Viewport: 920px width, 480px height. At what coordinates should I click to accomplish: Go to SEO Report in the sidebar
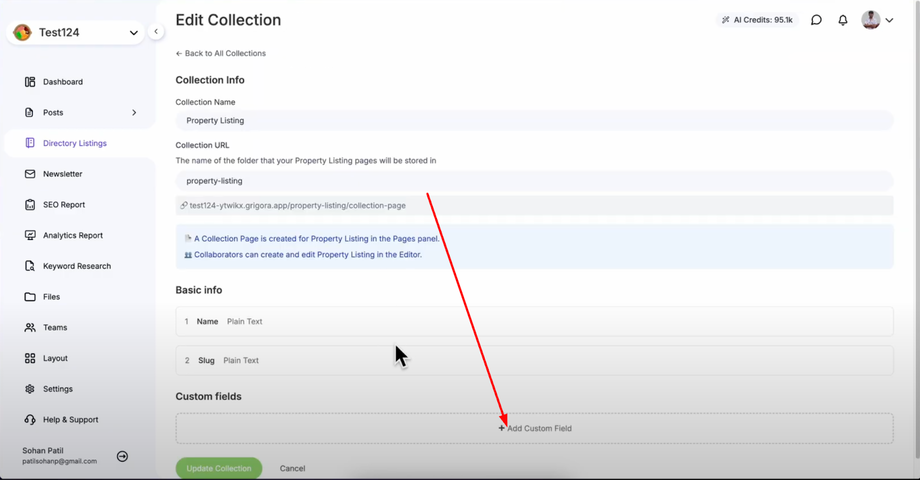(63, 205)
